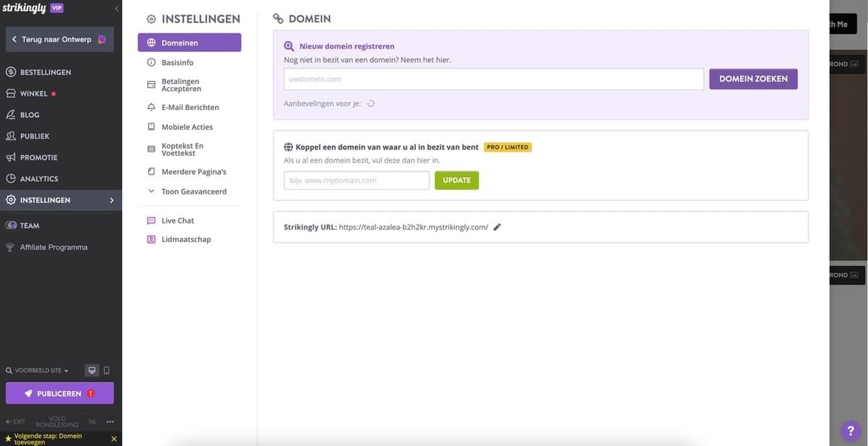868x446 pixels.
Task: Dismiss the Volgende stap notification bar
Action: click(113, 438)
